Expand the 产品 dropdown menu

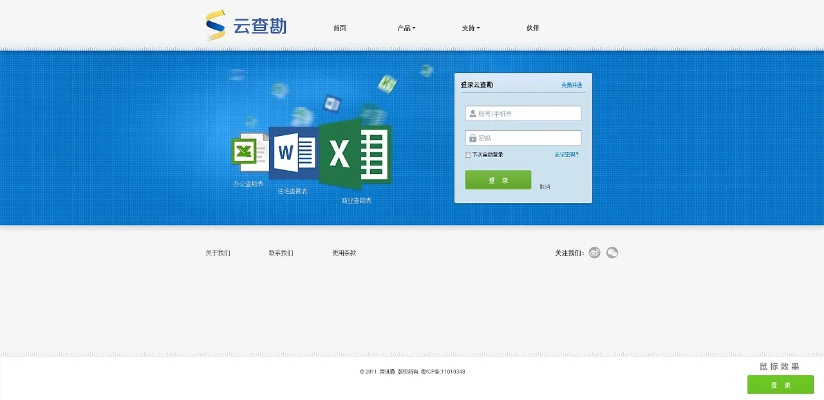pos(405,28)
